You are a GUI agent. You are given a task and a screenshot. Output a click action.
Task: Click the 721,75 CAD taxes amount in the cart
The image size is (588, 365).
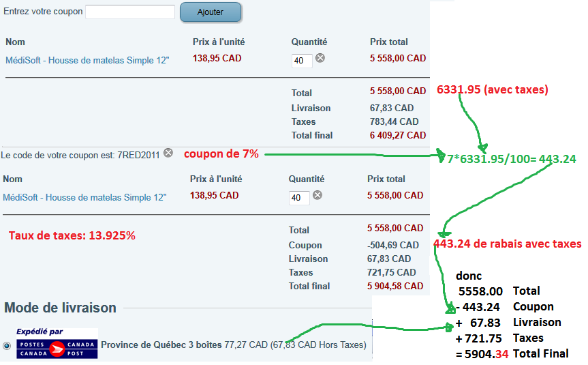click(x=389, y=272)
